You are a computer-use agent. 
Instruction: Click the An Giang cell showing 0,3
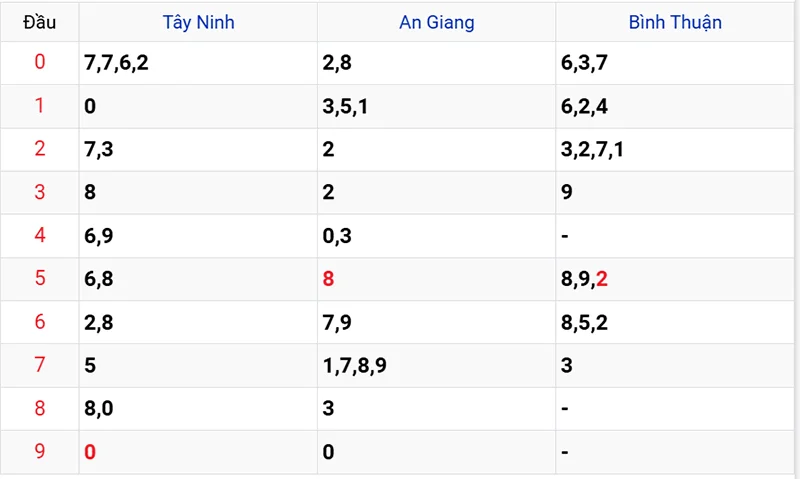pyautogui.click(x=436, y=236)
